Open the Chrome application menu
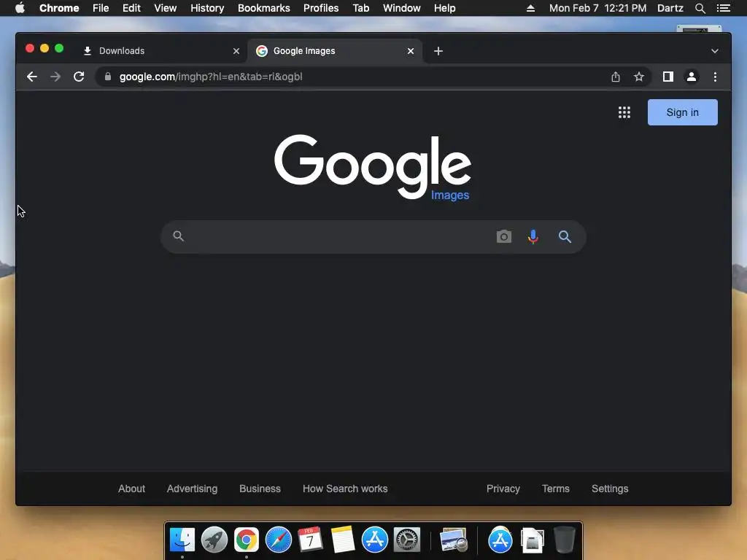This screenshot has width=747, height=560. pos(59,8)
